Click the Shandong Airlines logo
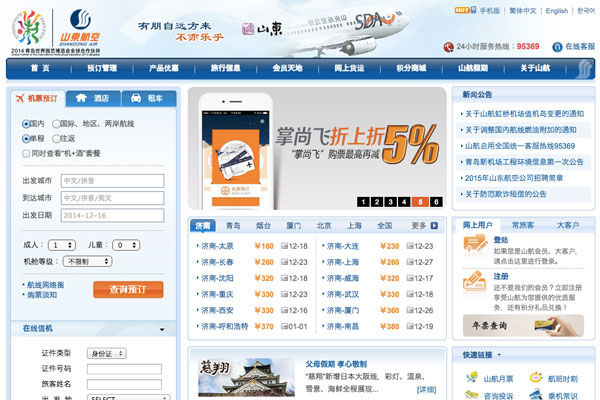The height and width of the screenshot is (400, 600). coord(80,27)
